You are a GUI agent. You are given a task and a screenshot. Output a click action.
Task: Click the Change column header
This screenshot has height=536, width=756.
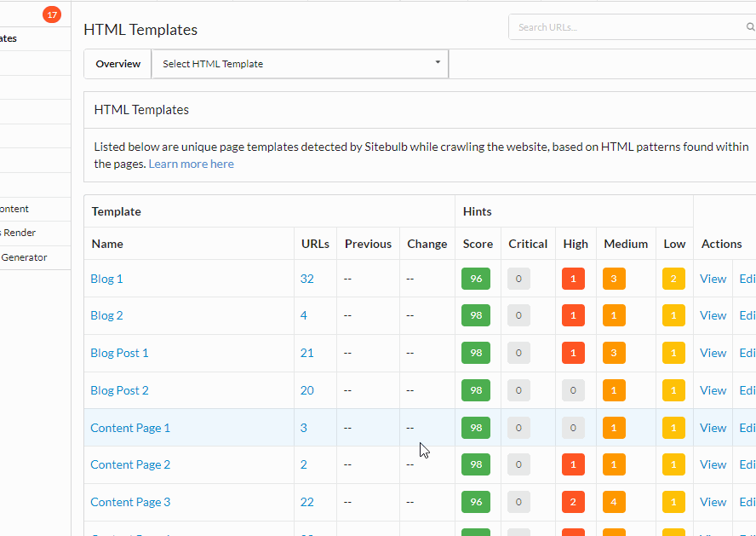(427, 244)
